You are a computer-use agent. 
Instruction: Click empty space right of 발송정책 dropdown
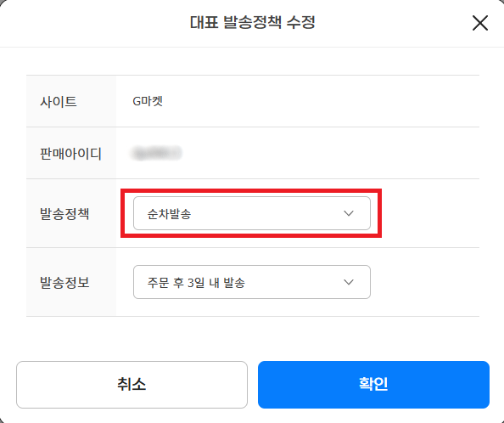[431, 213]
